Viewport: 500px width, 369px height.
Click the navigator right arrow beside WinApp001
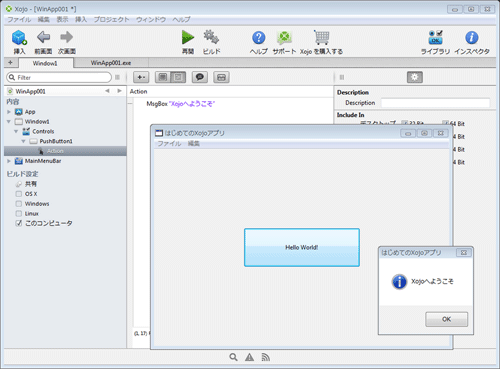pyautogui.click(x=119, y=91)
